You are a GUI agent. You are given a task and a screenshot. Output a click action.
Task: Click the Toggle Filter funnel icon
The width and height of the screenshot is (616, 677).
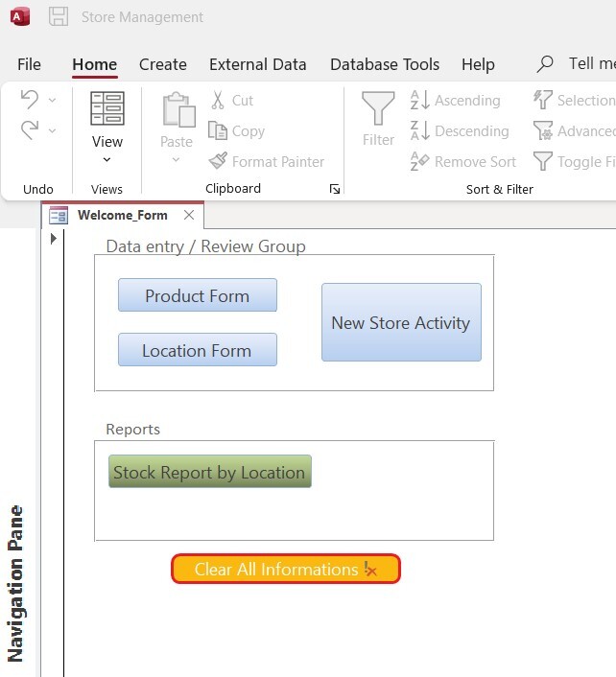542,161
